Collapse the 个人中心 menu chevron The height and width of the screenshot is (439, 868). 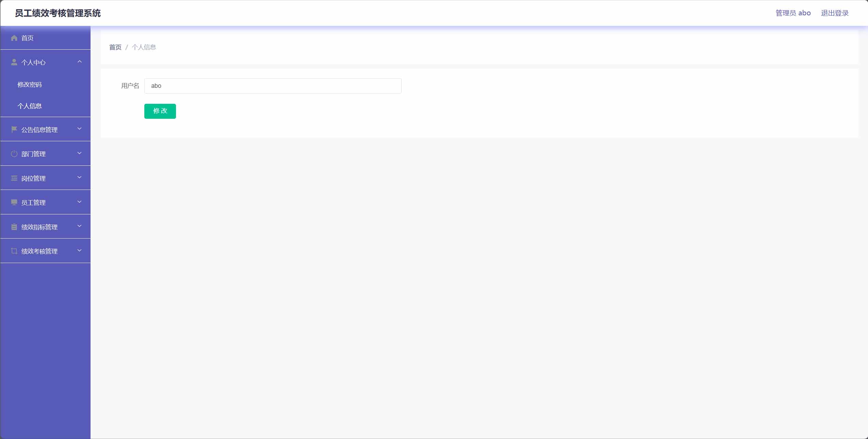coord(80,62)
